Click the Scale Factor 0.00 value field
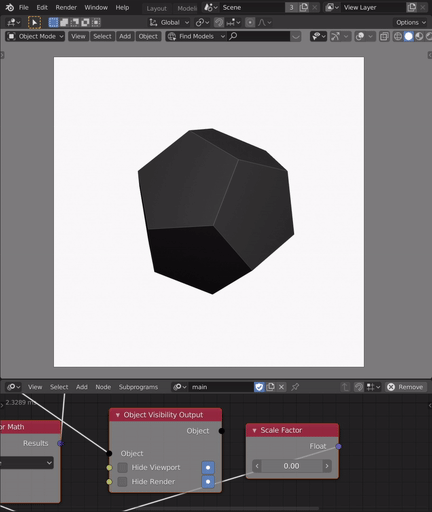 292,466
